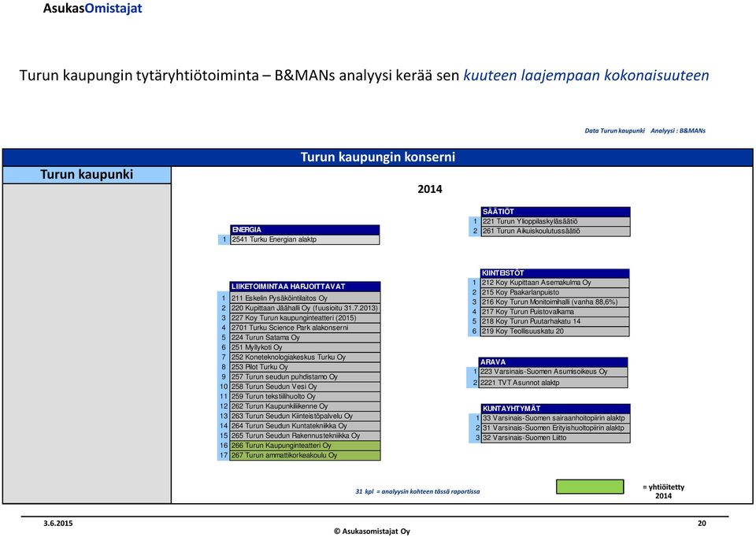
Task: Click '31 kpl = analyysin kohteen' note
Action: click(417, 491)
